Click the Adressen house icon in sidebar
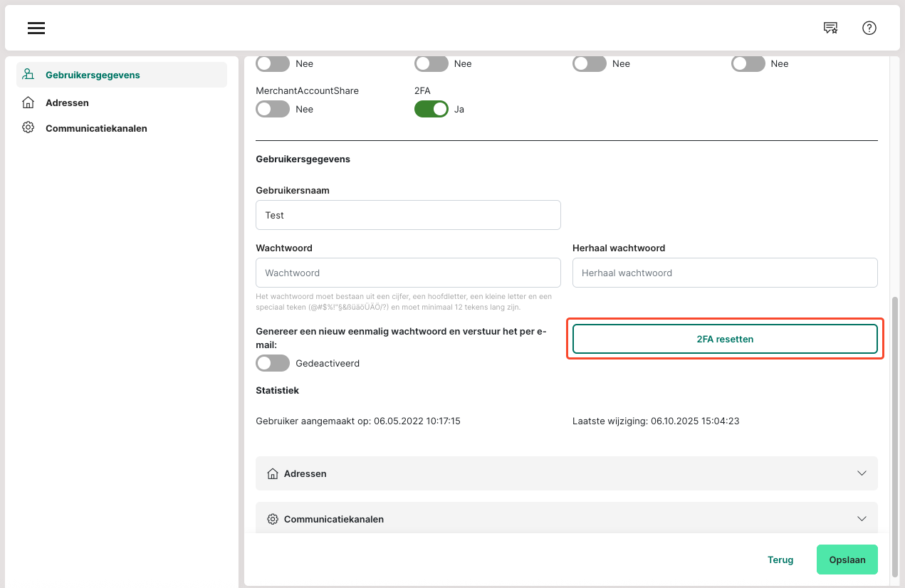 pos(28,103)
